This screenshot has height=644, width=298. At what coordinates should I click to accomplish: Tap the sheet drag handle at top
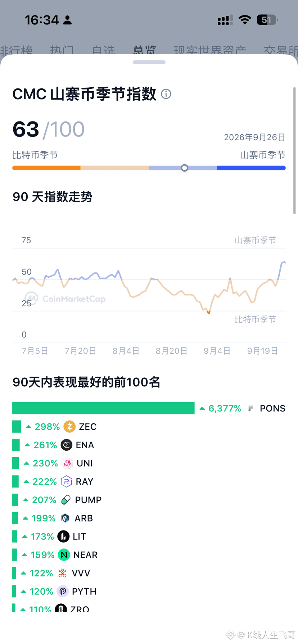pos(149,62)
